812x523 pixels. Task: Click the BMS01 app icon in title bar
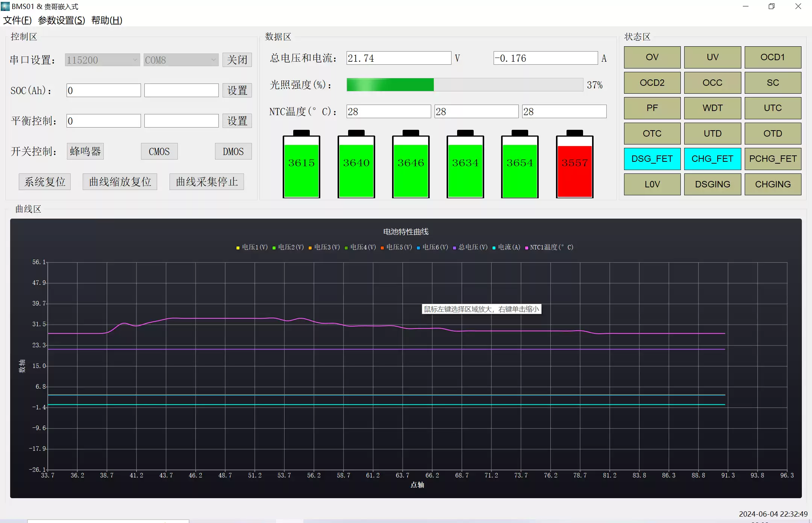tap(5, 6)
